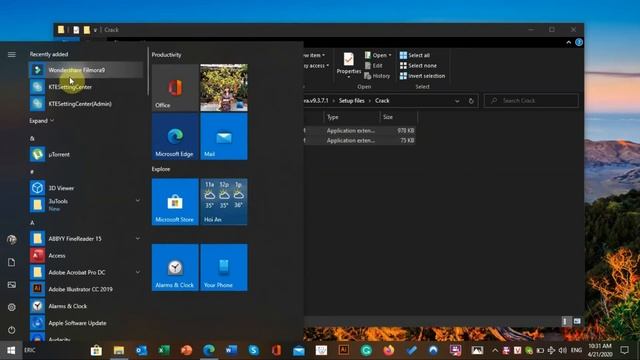Screen dimensions: 640x360
Task: Open the Easy access dropdown
Action: click(x=317, y=65)
